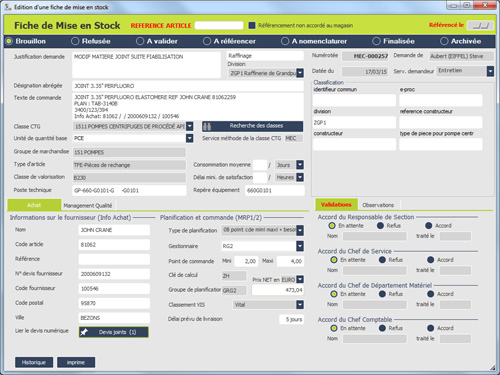
Task: Click the binoculars icon in Recherche des classes
Action: [x=207, y=126]
